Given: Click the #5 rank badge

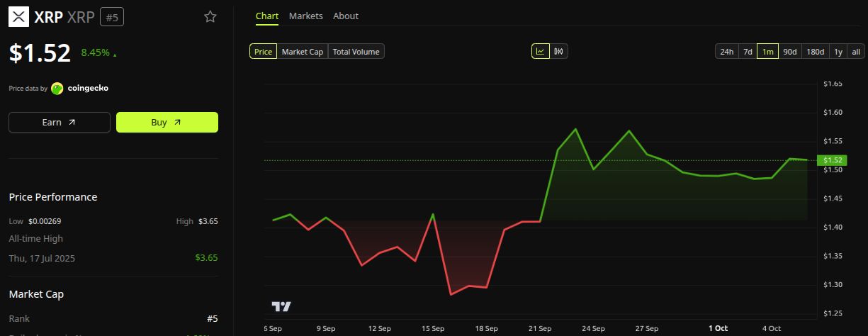Looking at the screenshot, I should point(112,16).
